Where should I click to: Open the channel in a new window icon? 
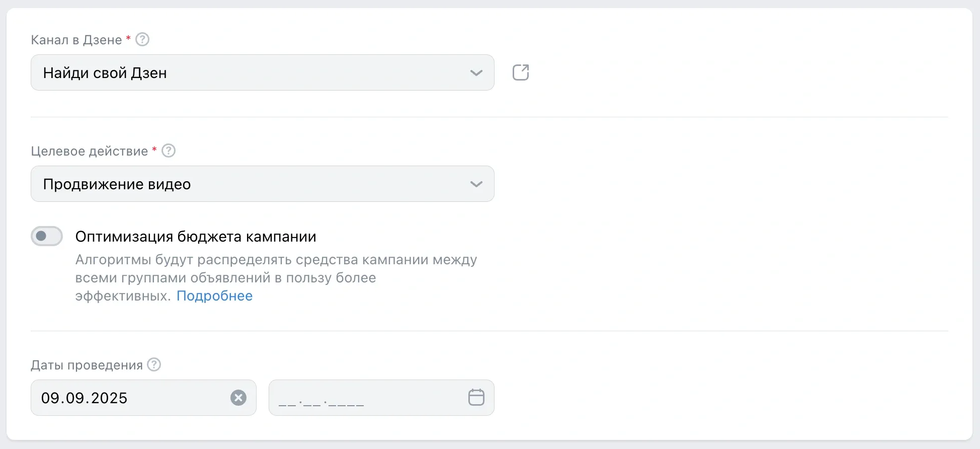pyautogui.click(x=521, y=72)
